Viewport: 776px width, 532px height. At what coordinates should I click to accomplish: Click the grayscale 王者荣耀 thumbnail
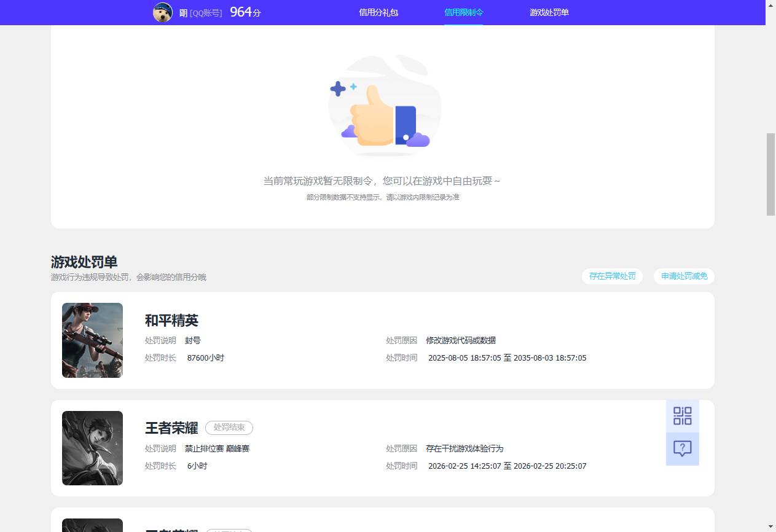point(92,448)
